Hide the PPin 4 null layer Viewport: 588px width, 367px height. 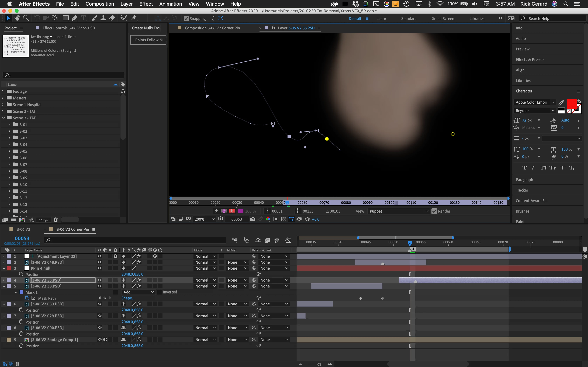pos(99,268)
